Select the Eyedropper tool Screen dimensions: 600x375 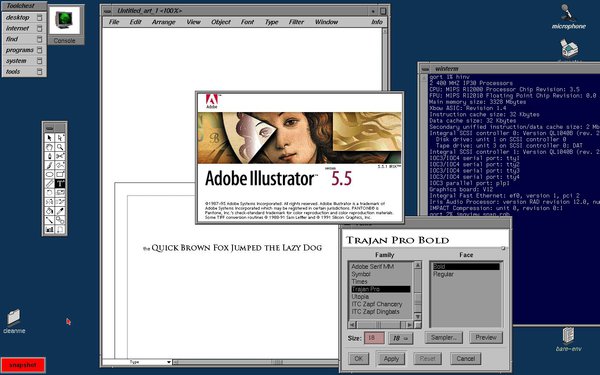(60, 211)
